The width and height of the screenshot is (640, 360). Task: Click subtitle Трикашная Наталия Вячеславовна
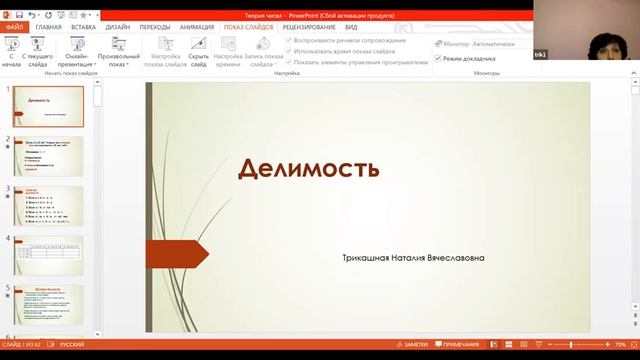413,258
